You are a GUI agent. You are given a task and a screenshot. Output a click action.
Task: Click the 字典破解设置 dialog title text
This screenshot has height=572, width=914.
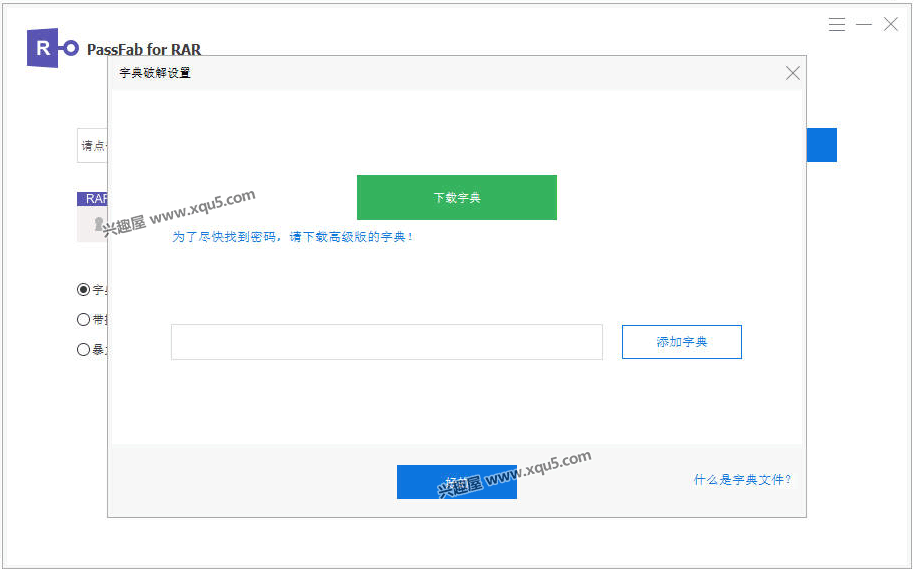pyautogui.click(x=155, y=73)
